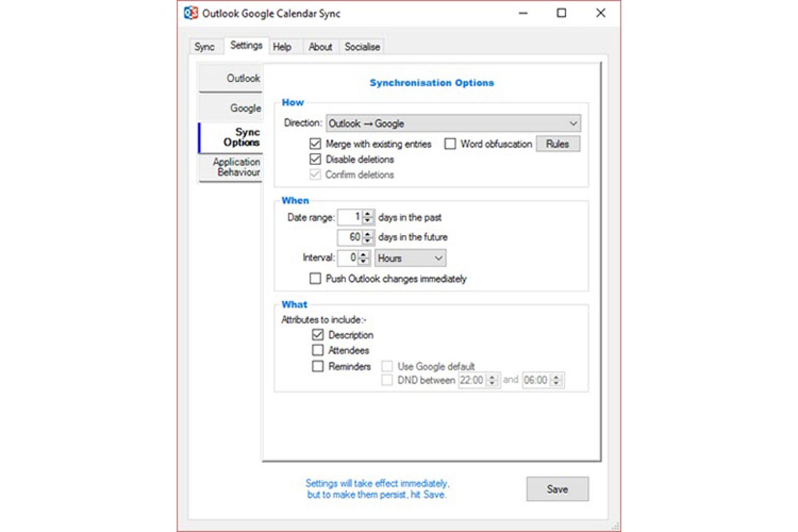Viewport: 798px width, 532px height.
Task: Increase days in the past value
Action: 367,214
